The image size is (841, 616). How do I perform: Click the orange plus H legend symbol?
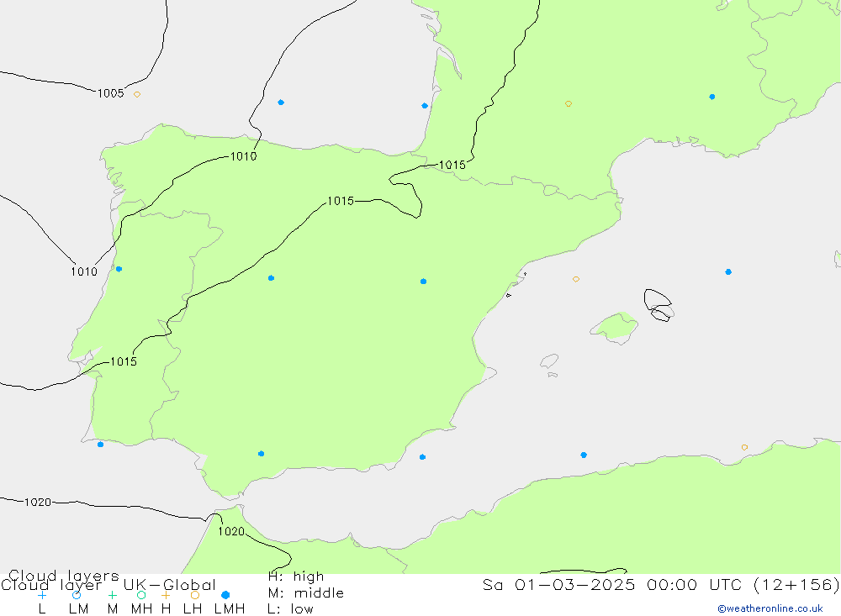166,595
